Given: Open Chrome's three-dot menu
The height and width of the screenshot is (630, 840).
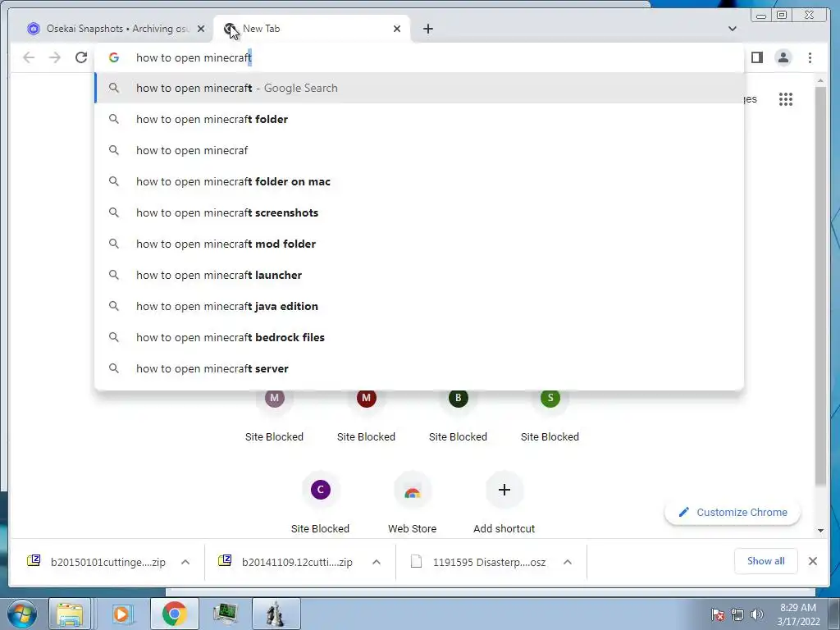Looking at the screenshot, I should click(810, 57).
